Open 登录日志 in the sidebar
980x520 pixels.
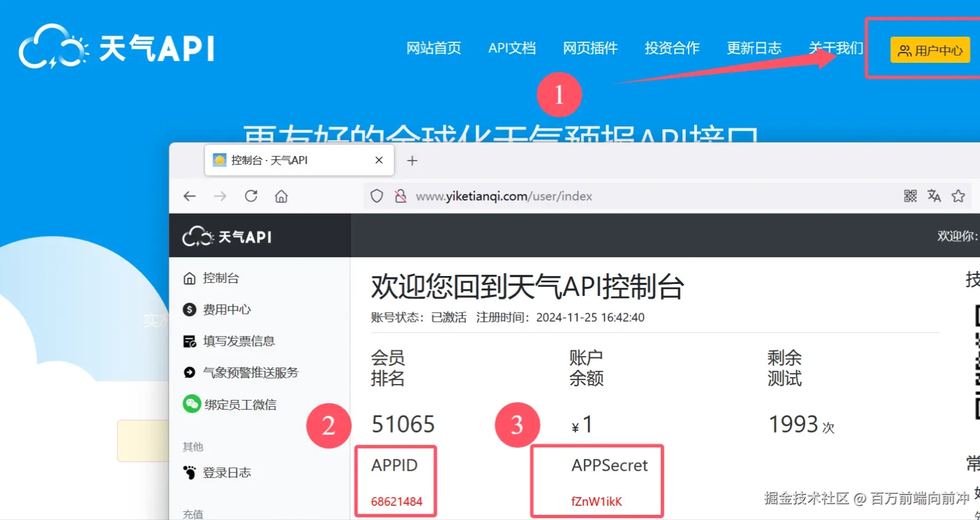(x=217, y=473)
